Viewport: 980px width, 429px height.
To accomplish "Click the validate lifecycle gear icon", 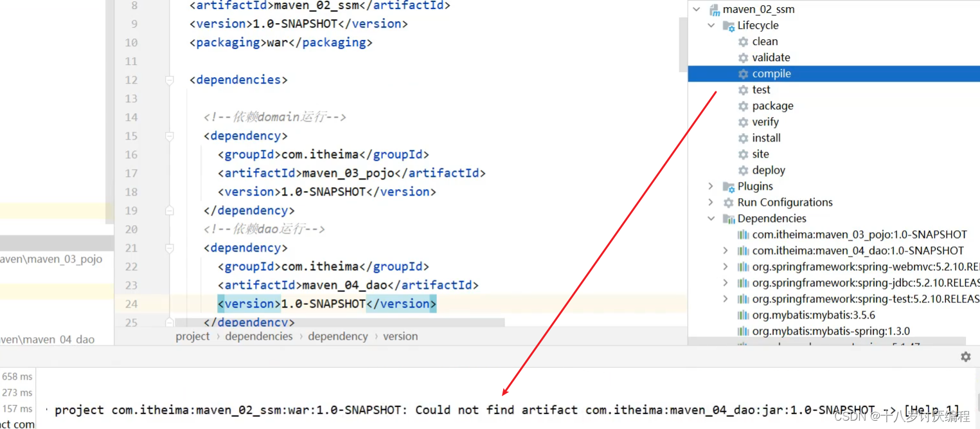I will [x=743, y=58].
